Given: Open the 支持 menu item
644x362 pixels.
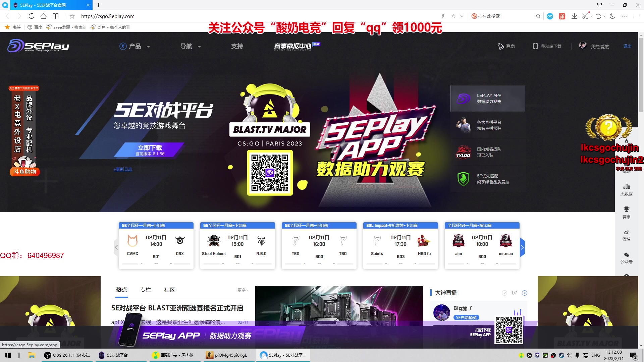Looking at the screenshot, I should [x=237, y=46].
